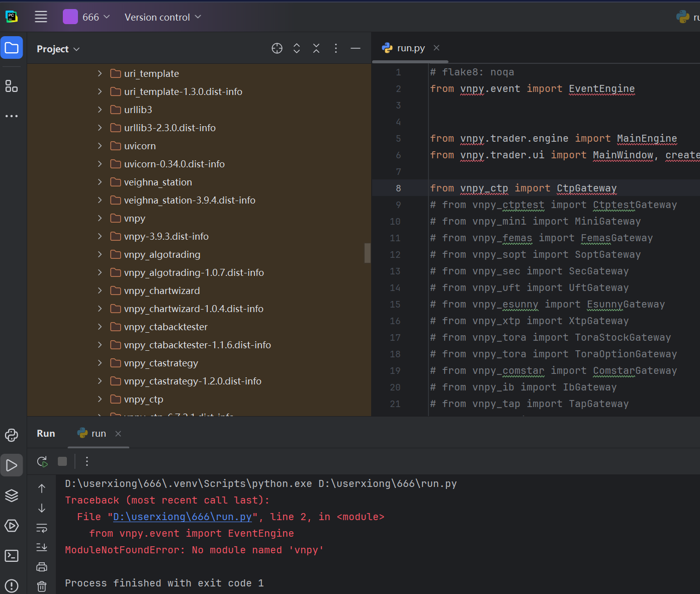The image size is (700, 594).
Task: Open the Project view dropdown
Action: 58,49
